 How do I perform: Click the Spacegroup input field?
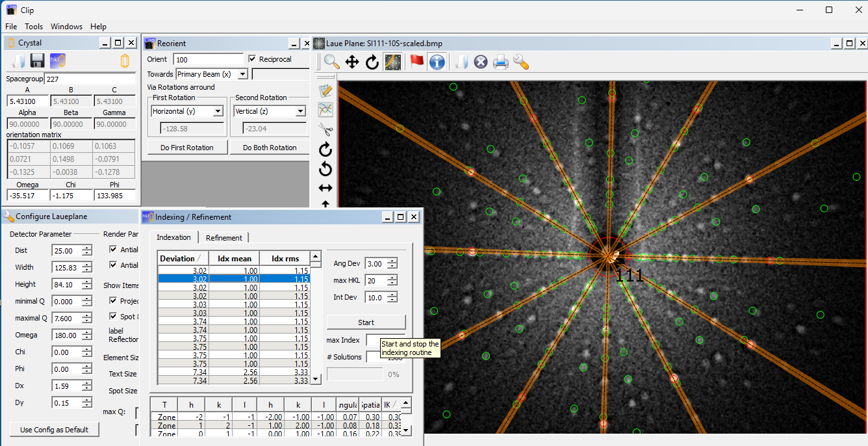click(x=90, y=79)
